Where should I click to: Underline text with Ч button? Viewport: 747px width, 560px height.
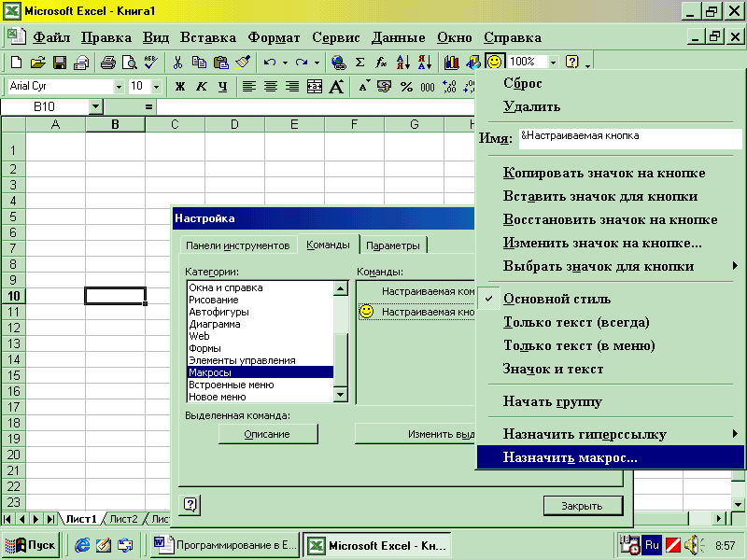tap(223, 87)
